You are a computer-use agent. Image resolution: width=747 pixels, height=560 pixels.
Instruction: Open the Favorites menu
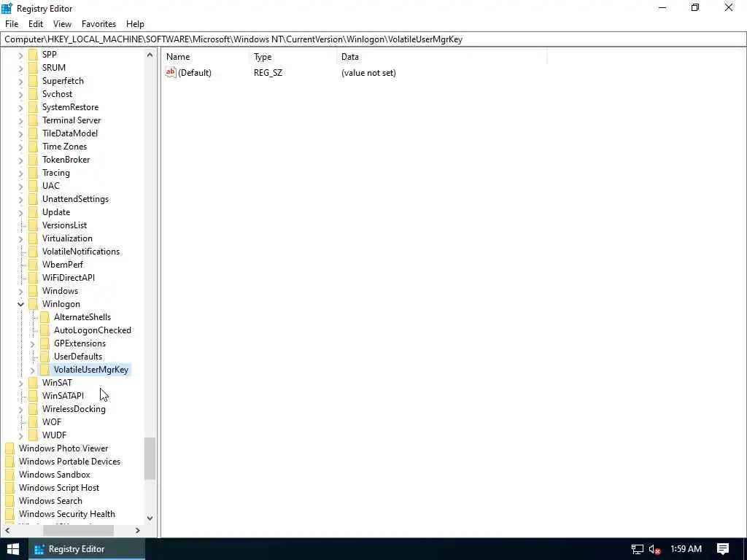click(98, 24)
